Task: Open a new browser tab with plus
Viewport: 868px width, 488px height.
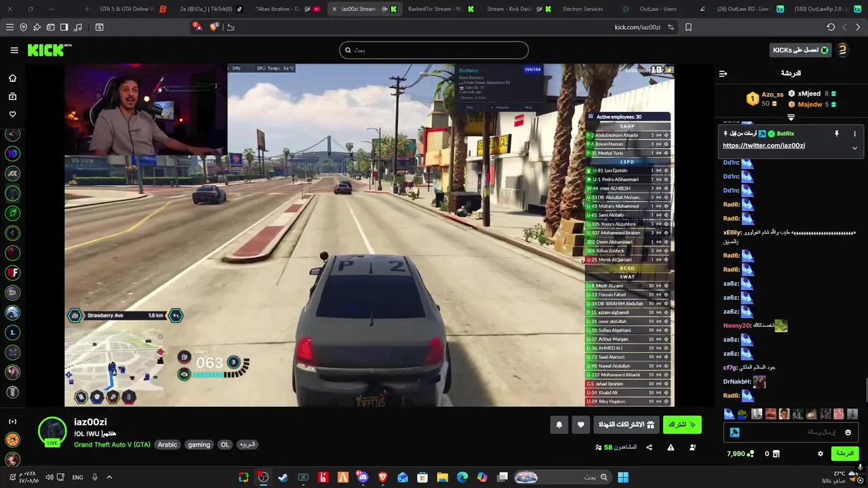Action: point(86,9)
